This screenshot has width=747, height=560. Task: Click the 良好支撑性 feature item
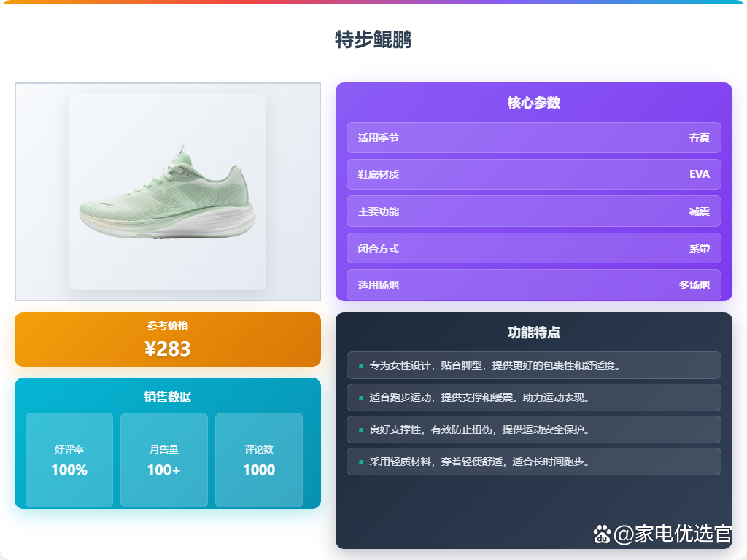(x=533, y=429)
